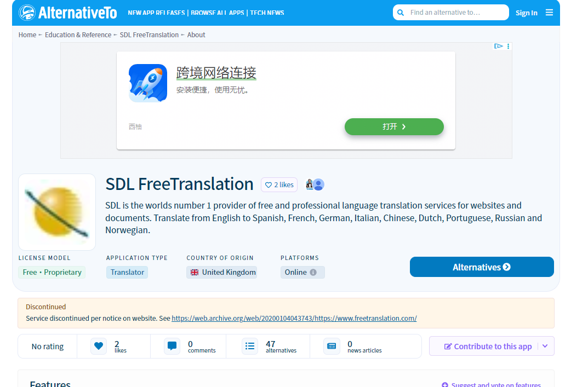
Task: Click the news articles icon
Action: 332,346
